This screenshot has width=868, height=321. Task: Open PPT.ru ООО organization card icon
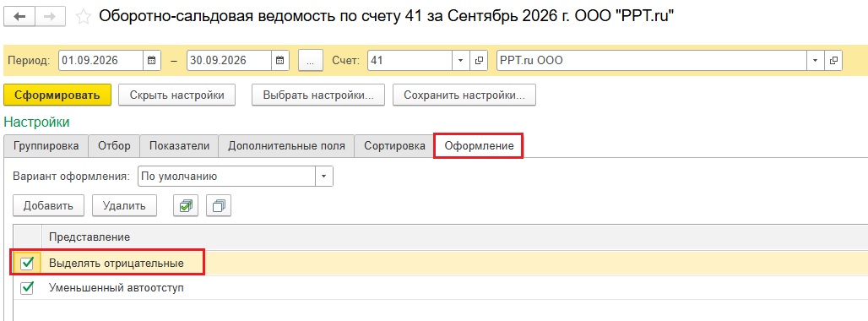(833, 60)
